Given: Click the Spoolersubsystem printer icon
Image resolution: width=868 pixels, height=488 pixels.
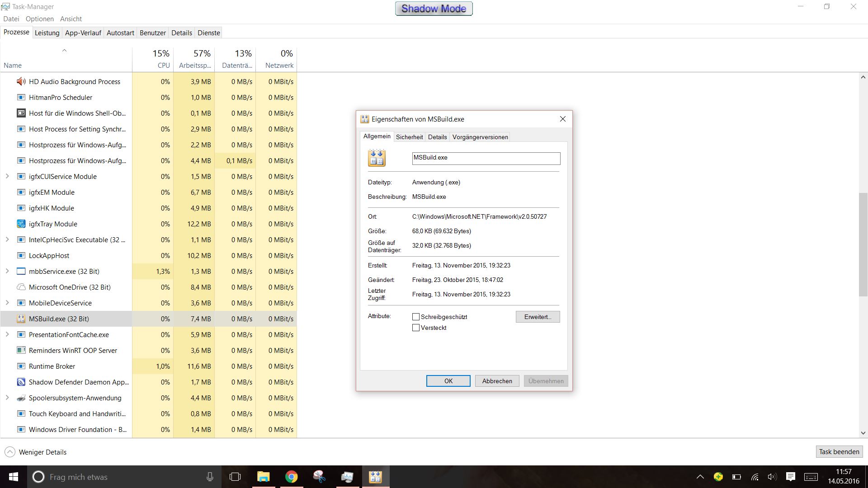Looking at the screenshot, I should (x=21, y=398).
